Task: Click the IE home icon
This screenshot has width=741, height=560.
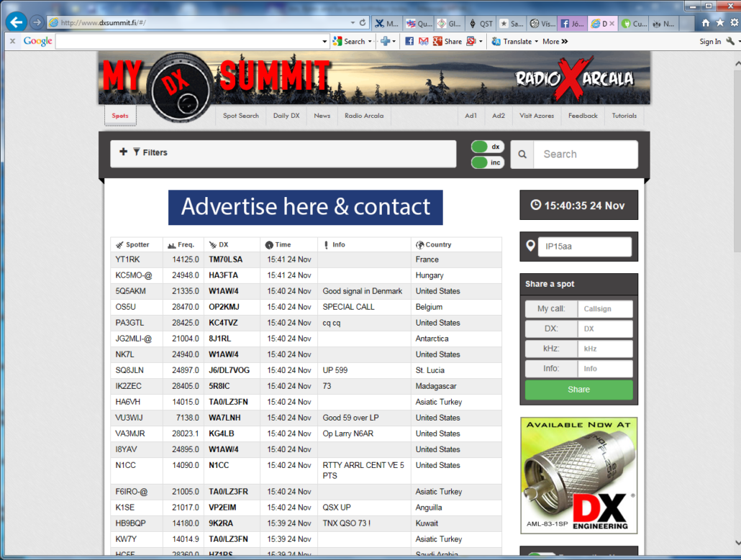Action: 706,23
